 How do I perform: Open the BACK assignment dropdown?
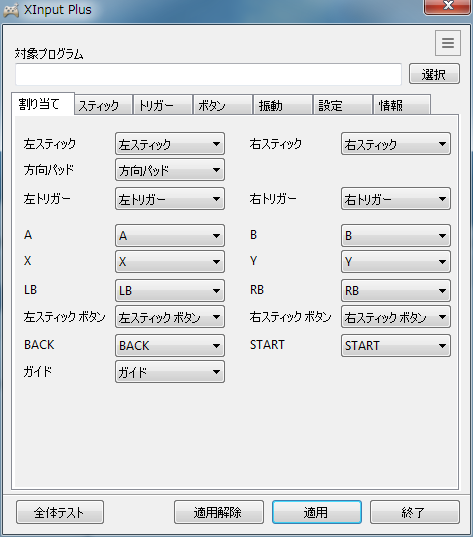pyautogui.click(x=170, y=346)
